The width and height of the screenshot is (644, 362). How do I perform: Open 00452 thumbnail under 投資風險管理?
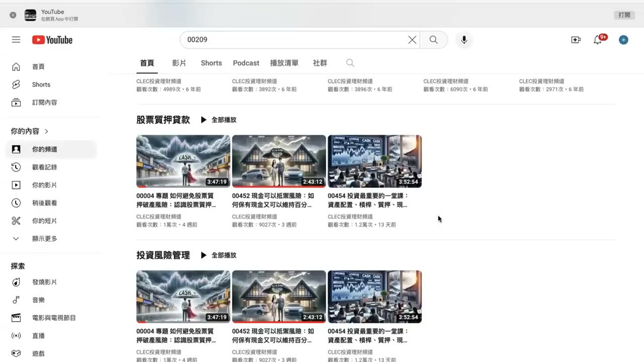tap(279, 297)
